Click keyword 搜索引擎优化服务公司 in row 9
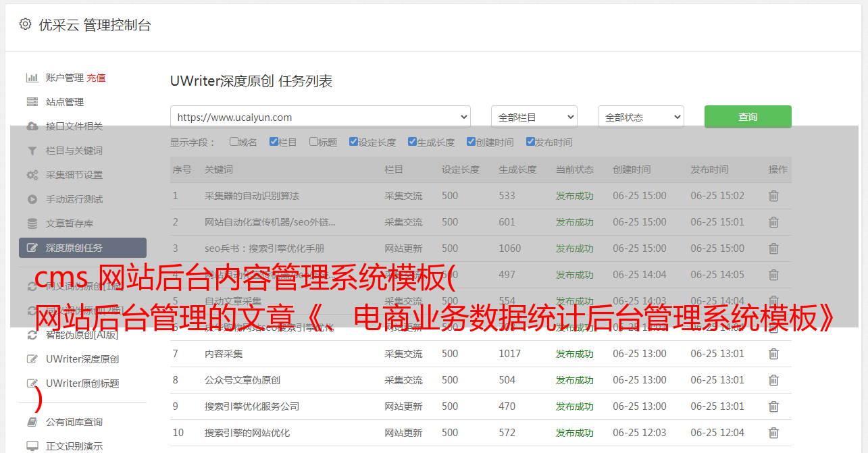The image size is (868, 453). pyautogui.click(x=251, y=406)
